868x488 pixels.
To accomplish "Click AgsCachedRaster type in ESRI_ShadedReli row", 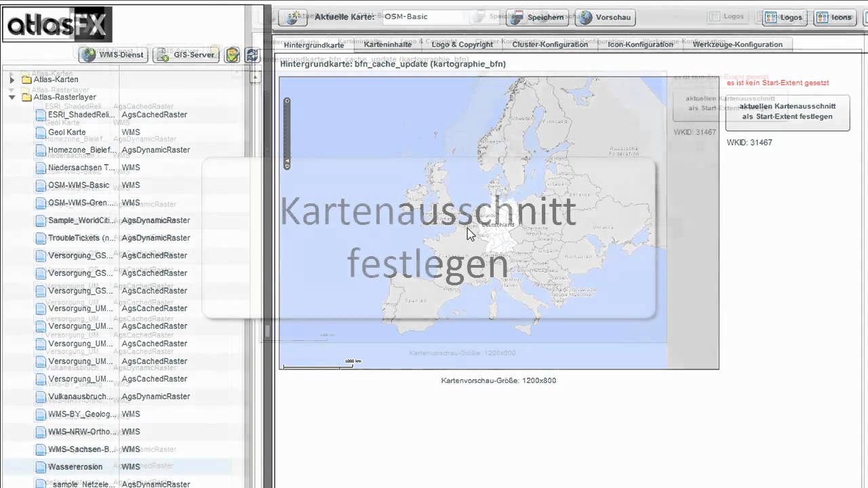I will (x=155, y=115).
